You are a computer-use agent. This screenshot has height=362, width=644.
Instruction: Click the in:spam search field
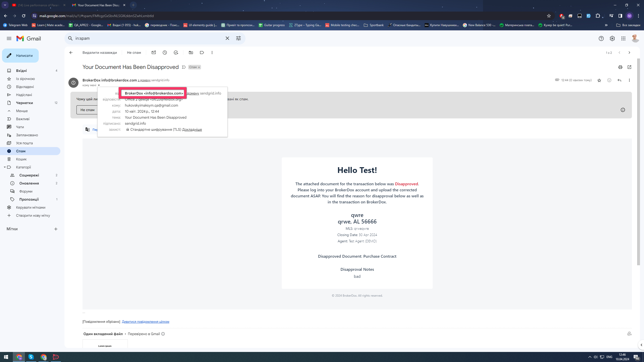[x=148, y=38]
